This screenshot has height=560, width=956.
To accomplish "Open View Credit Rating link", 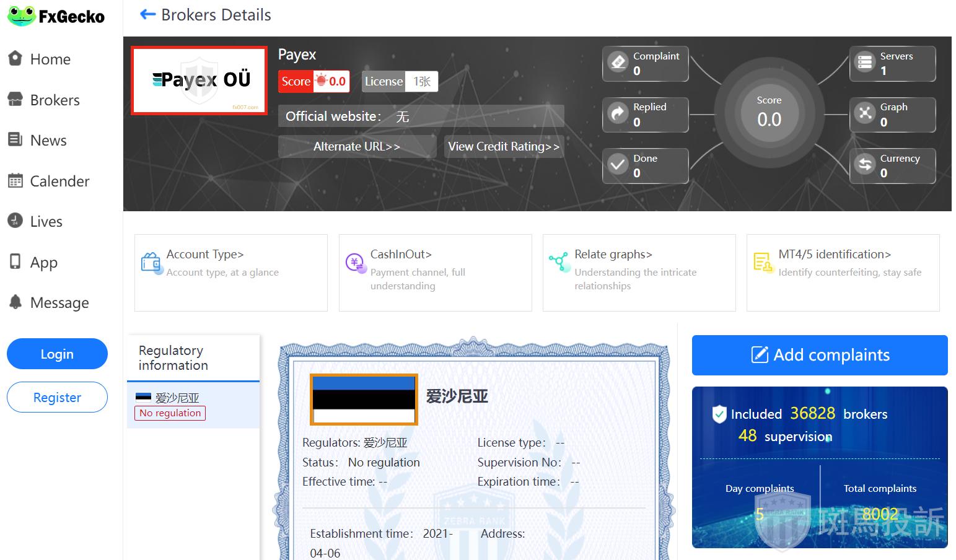I will tap(503, 147).
